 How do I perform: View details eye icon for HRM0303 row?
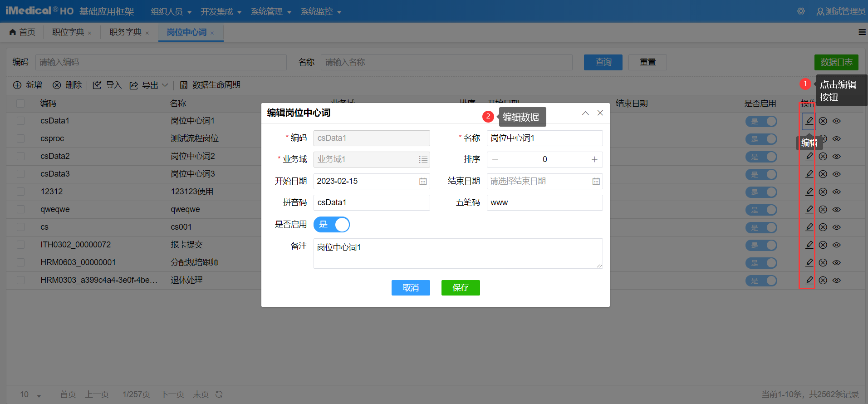pos(837,280)
